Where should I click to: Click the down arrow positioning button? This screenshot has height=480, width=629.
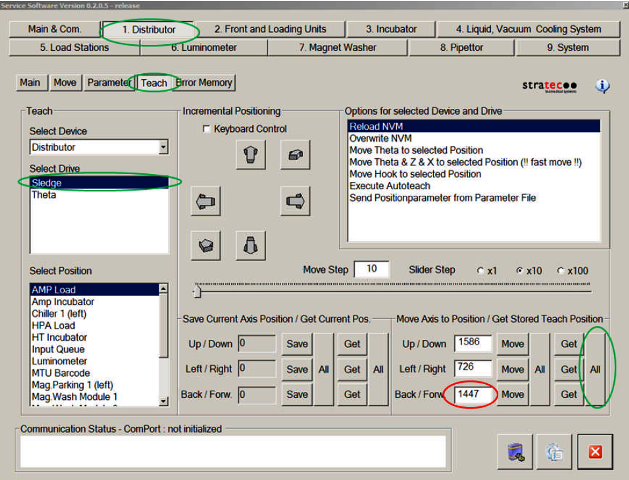click(x=250, y=243)
